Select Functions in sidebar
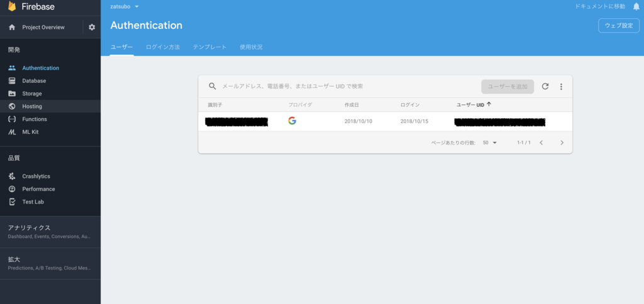Viewport: 644px width, 304px height. [x=35, y=119]
